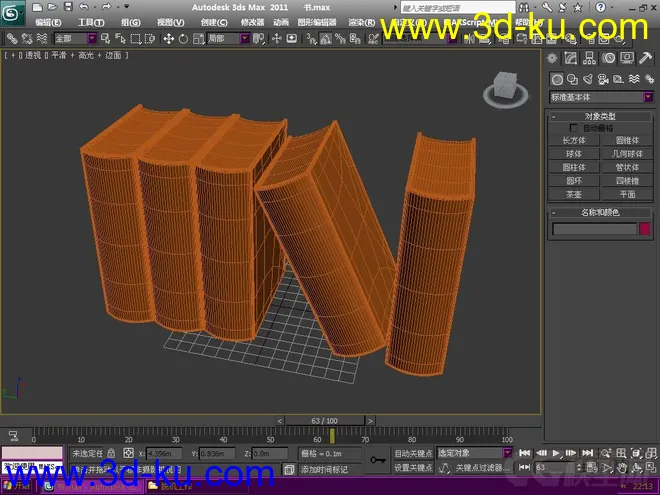The height and width of the screenshot is (495, 660).
Task: Click the Shapes category icon
Action: (571, 80)
